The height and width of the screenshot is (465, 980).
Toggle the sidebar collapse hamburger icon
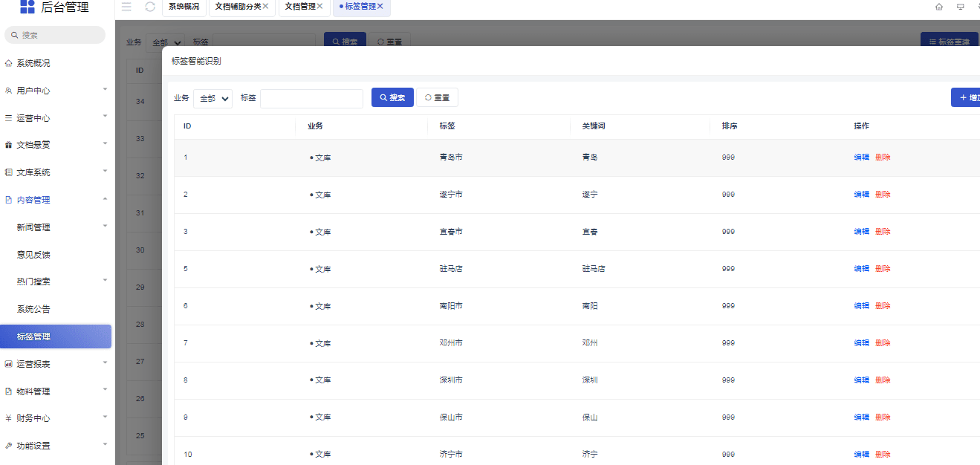point(126,7)
